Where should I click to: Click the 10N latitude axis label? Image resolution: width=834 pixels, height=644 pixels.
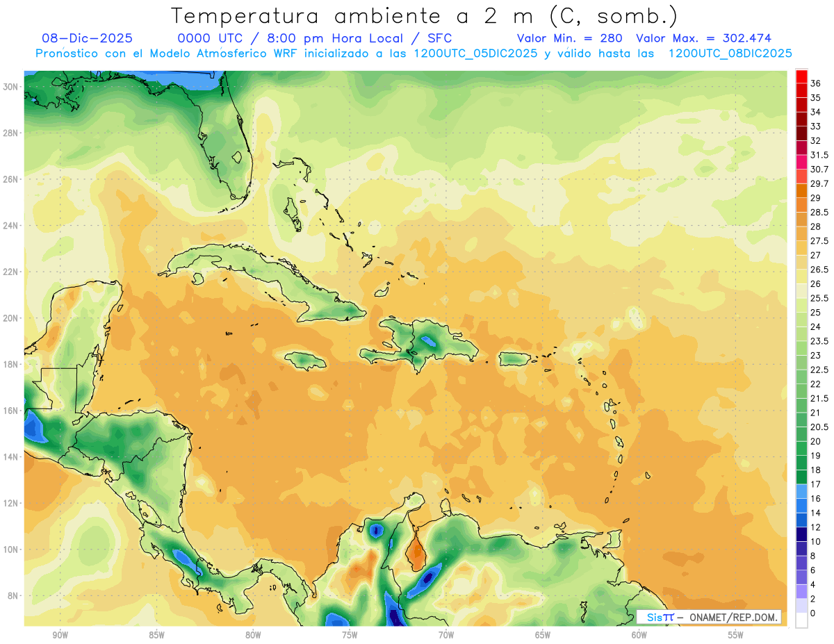pos(11,550)
